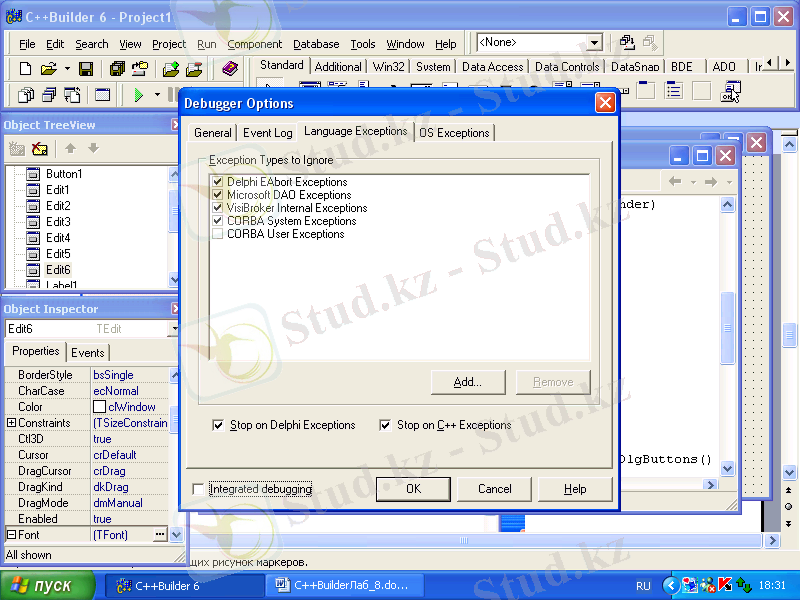This screenshot has height=600, width=800.
Task: Click the green Run arrow icon
Action: 138,95
